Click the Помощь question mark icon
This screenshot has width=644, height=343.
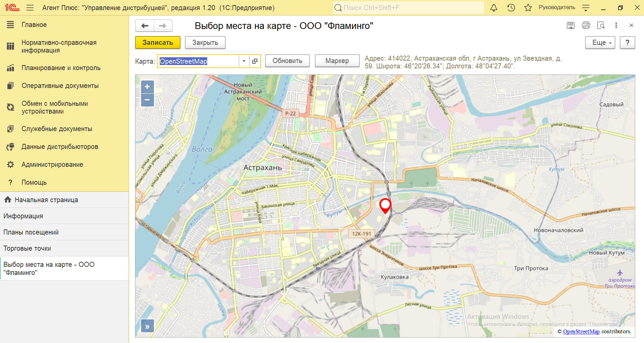[10, 182]
